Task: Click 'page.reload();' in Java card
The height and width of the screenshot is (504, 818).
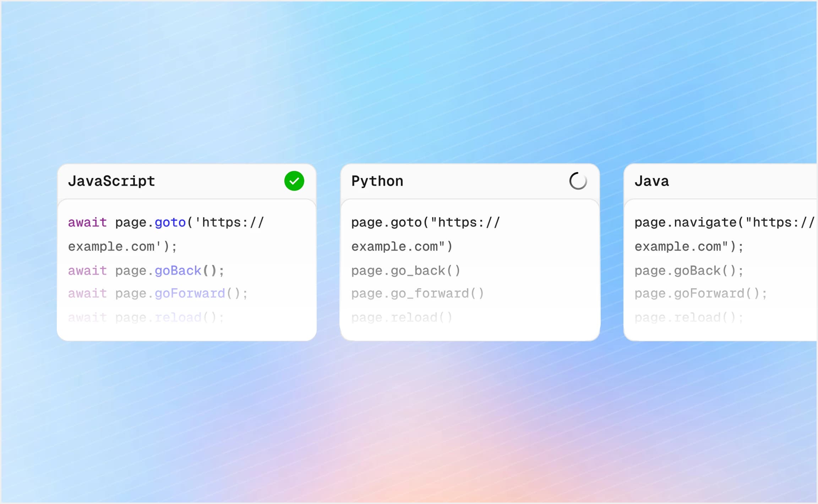Action: [689, 317]
